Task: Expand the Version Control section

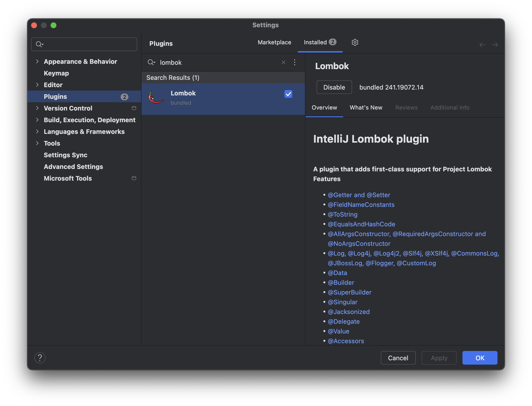Action: (x=37, y=108)
